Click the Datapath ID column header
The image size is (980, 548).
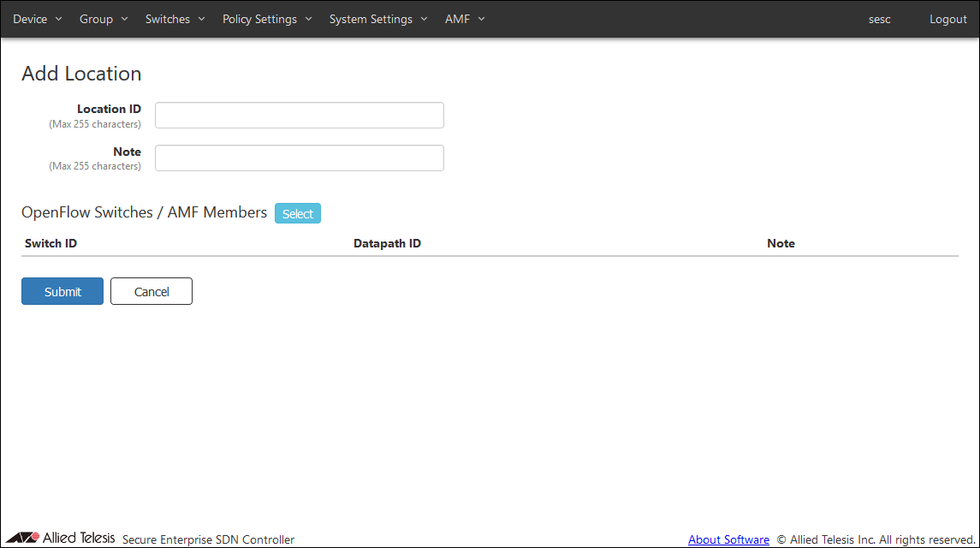[x=387, y=243]
